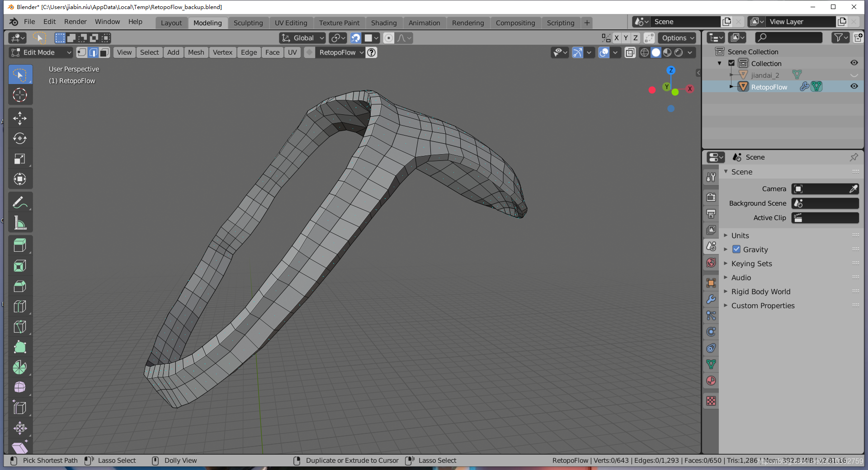The width and height of the screenshot is (868, 470).
Task: Toggle the Gravity checkbox
Action: click(736, 249)
